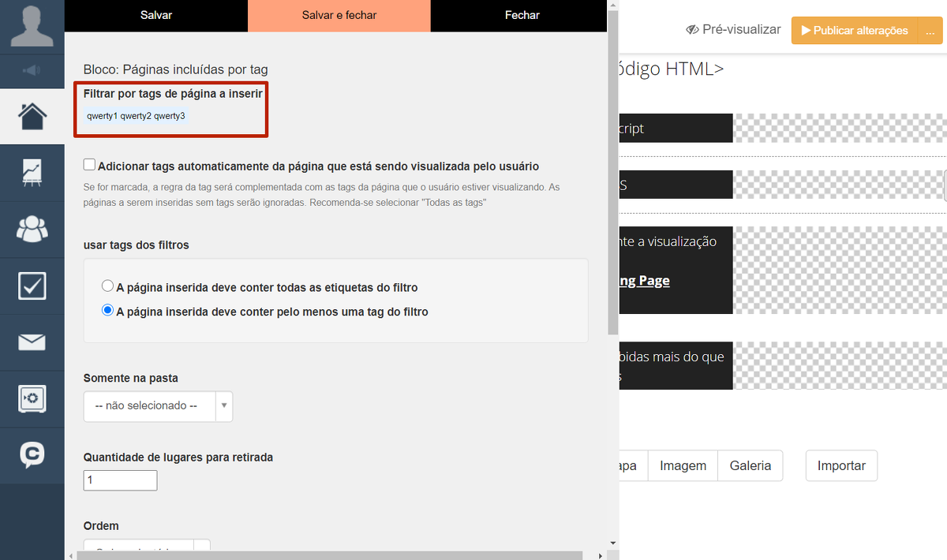Viewport: 947px width, 560px height.
Task: Expand the 'Somente na pasta' dropdown
Action: tap(158, 406)
